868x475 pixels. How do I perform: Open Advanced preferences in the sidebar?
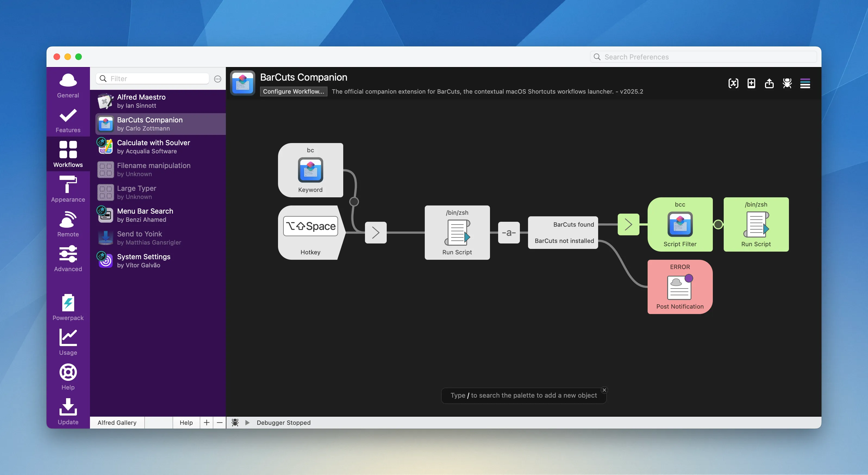pyautogui.click(x=68, y=258)
